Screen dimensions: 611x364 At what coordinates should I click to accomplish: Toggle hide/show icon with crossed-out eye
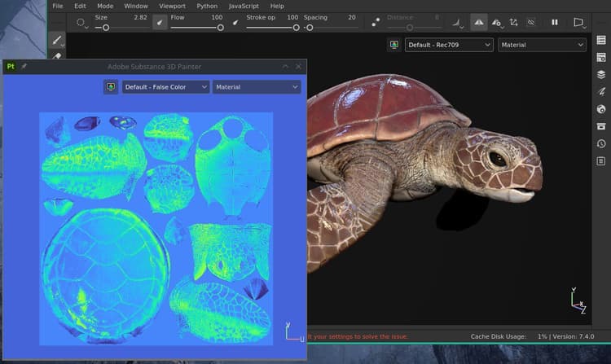point(530,23)
